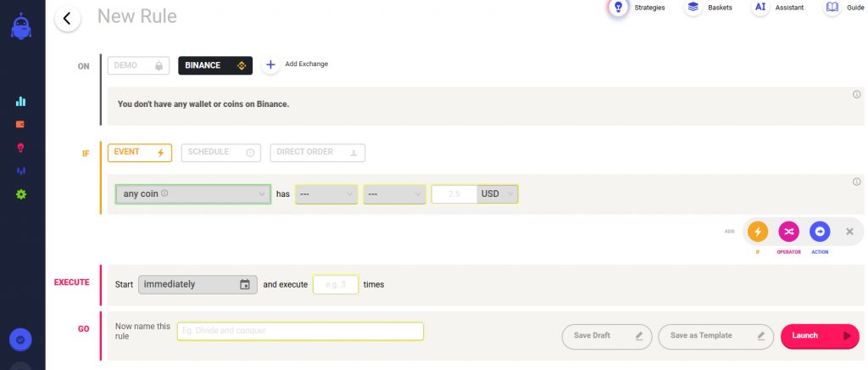
Task: Expand the 'any coin' dropdown
Action: [193, 194]
